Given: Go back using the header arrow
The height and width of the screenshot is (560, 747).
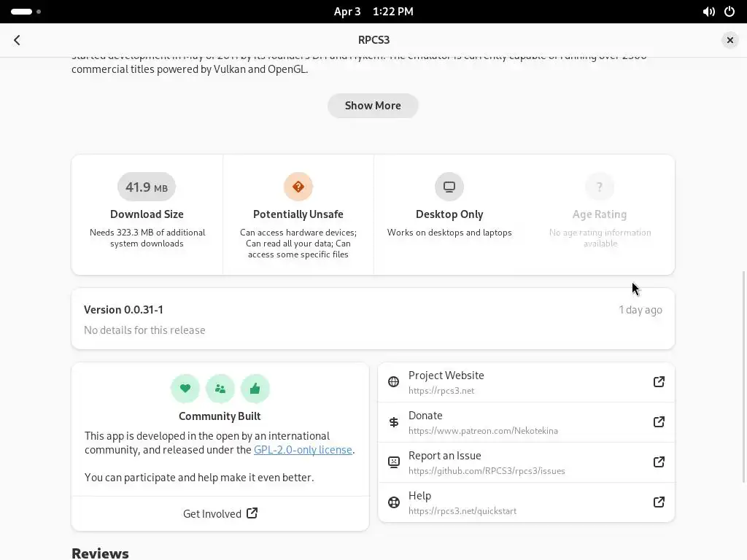Looking at the screenshot, I should (x=18, y=40).
